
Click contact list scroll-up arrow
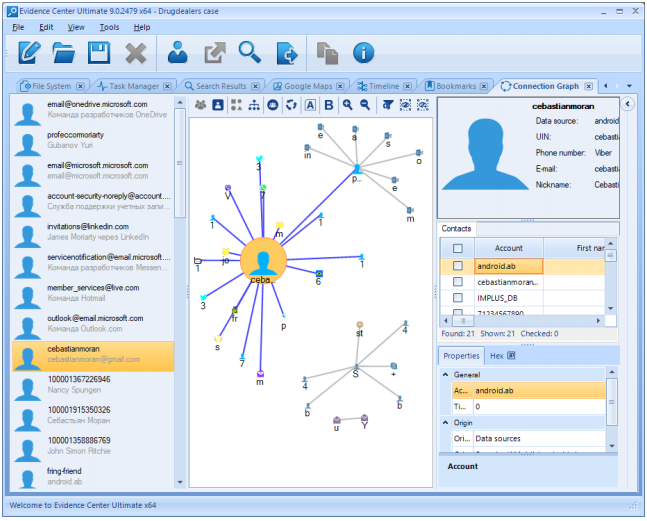tap(180, 102)
